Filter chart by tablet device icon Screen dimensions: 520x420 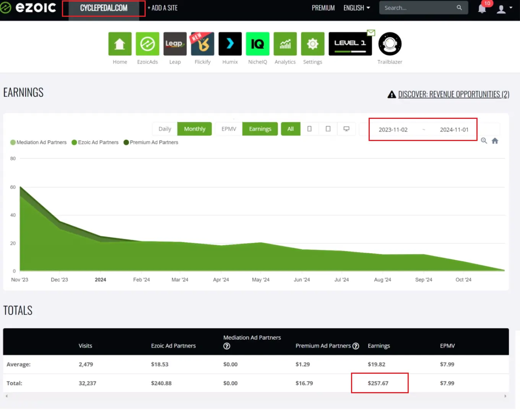[x=328, y=129]
